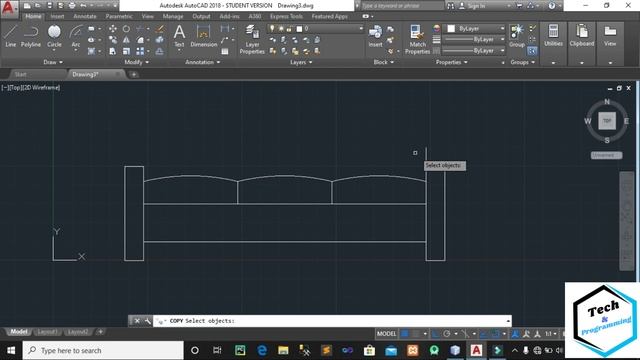Viewport: 640px width, 360px height.
Task: Open the Utilities panel
Action: click(x=553, y=44)
